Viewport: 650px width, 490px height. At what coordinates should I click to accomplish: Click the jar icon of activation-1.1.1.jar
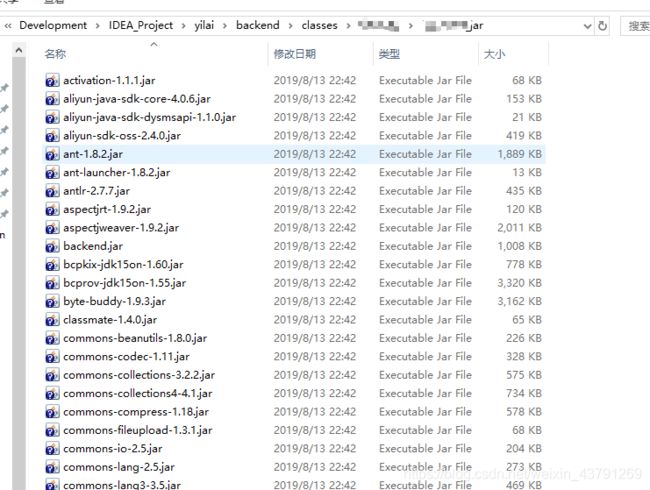[x=52, y=80]
